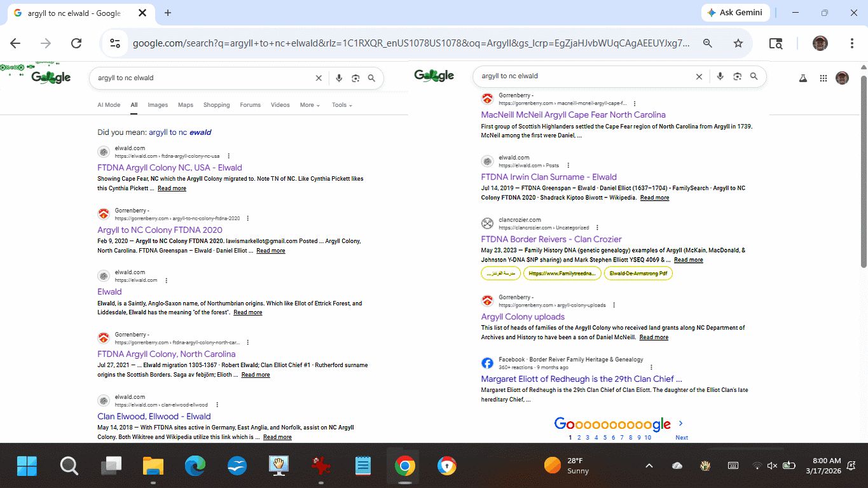868x488 pixels.
Task: Open the MacNeill McNeil Argyll Cape Fear link
Action: [573, 115]
